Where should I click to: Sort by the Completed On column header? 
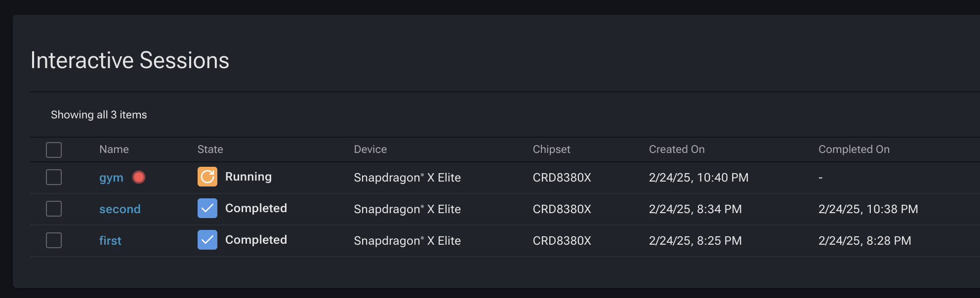point(854,149)
